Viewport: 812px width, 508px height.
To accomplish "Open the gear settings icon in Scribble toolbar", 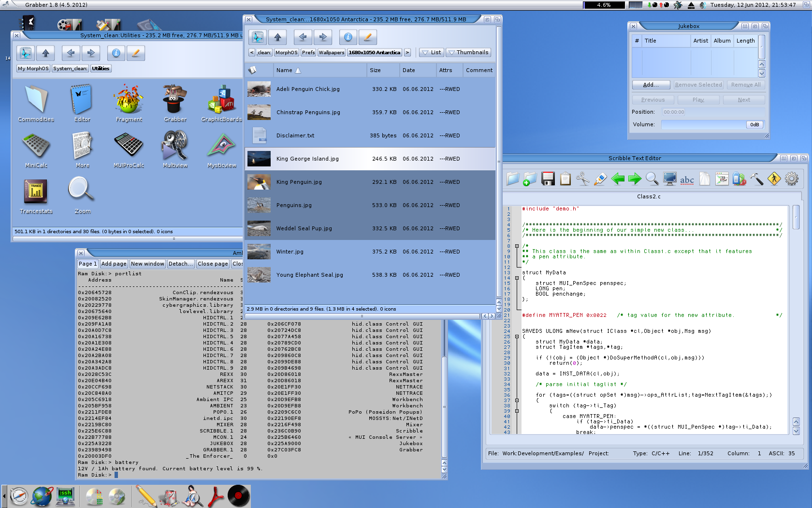I will click(792, 179).
